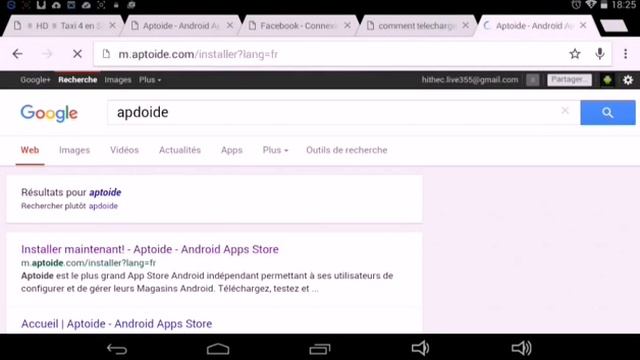Expand the Plus dropdown under search box

click(x=275, y=150)
